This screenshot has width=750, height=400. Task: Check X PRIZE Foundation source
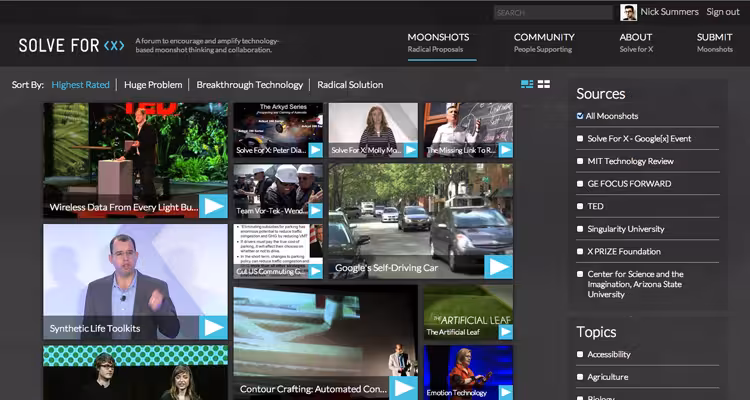click(x=580, y=251)
